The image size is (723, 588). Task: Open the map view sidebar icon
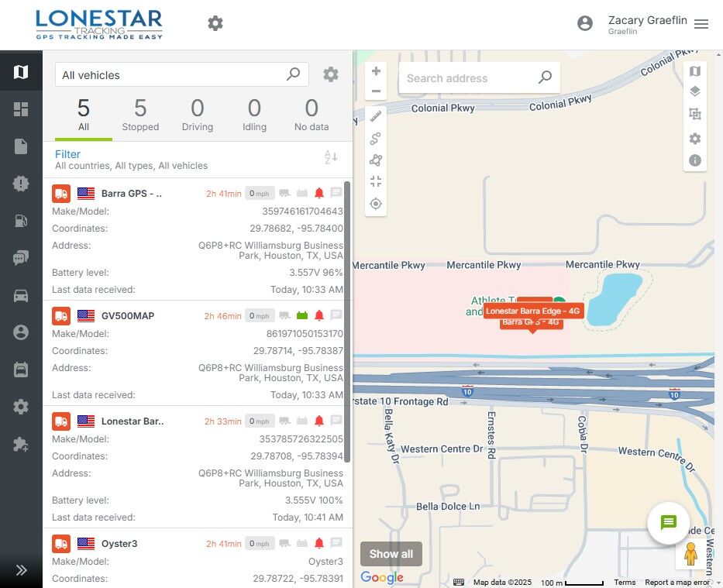pos(21,71)
